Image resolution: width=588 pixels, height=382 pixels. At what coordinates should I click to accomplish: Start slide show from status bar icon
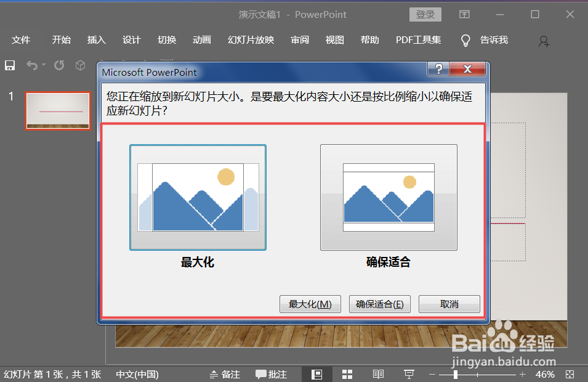[x=409, y=374]
